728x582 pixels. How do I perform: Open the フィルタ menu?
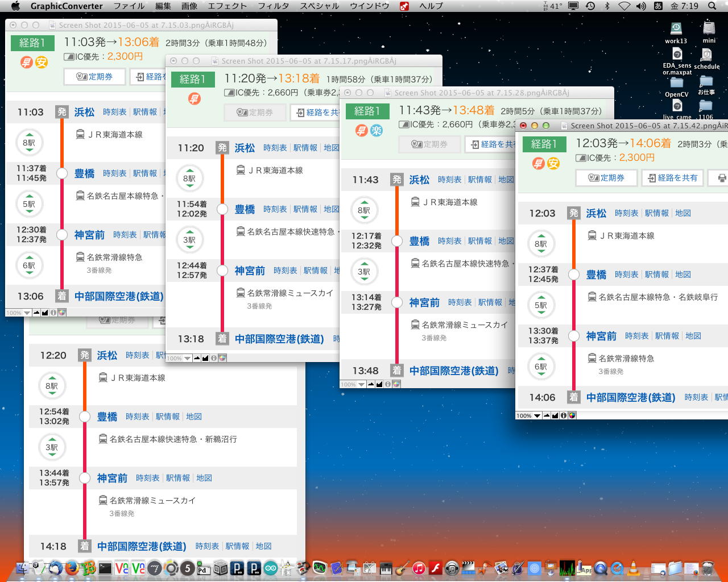[274, 6]
